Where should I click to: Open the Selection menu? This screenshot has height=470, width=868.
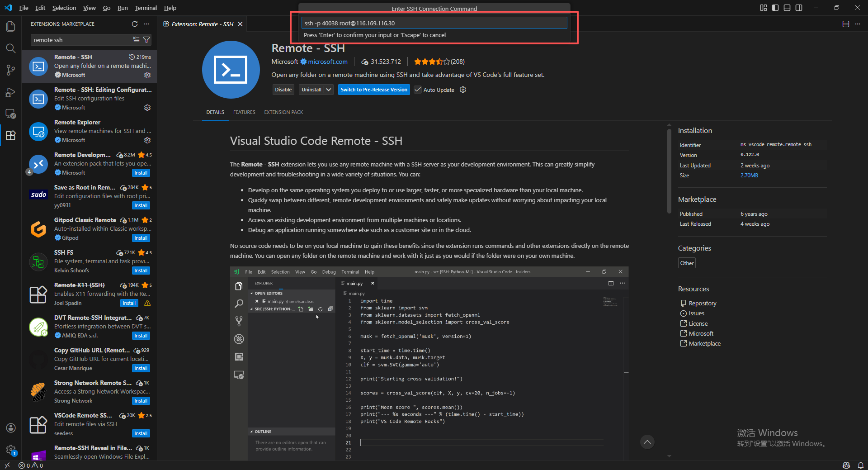[x=64, y=8]
